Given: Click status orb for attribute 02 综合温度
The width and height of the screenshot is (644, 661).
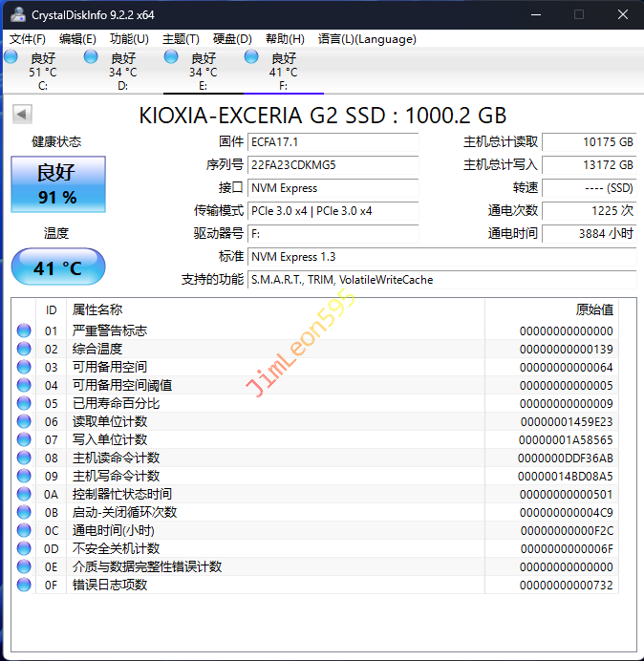Looking at the screenshot, I should [x=24, y=349].
